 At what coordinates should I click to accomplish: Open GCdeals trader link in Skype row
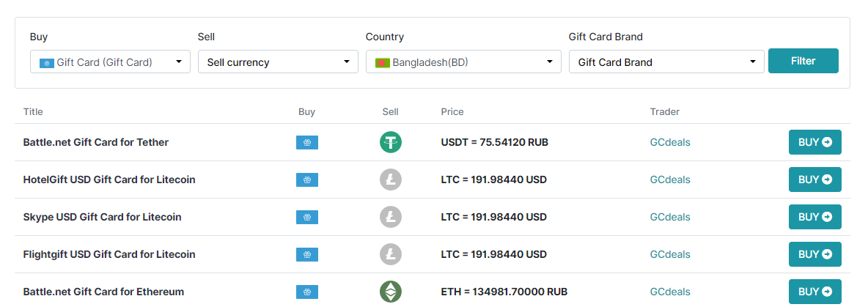[x=670, y=217]
